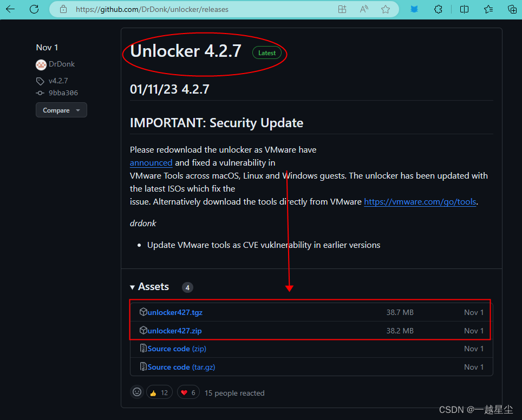Open the vmware.com/go/tools link
The height and width of the screenshot is (420, 522).
pyautogui.click(x=420, y=202)
